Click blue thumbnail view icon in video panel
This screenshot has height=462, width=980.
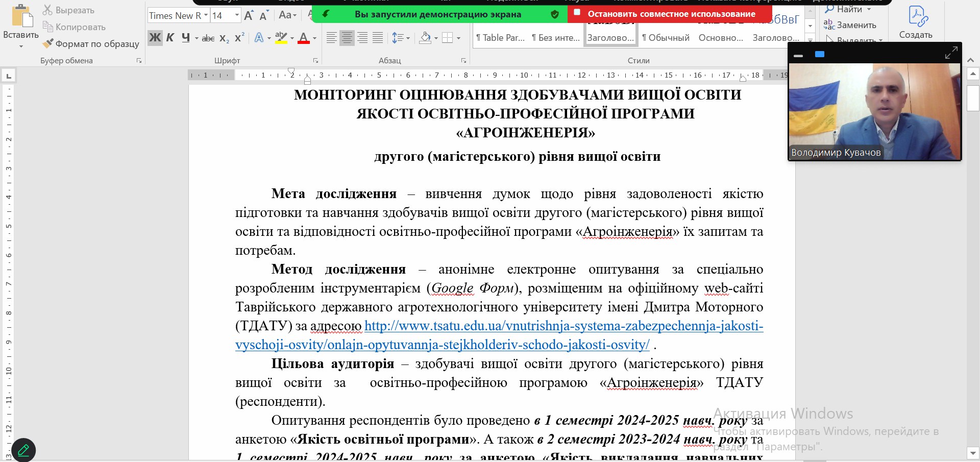(820, 54)
